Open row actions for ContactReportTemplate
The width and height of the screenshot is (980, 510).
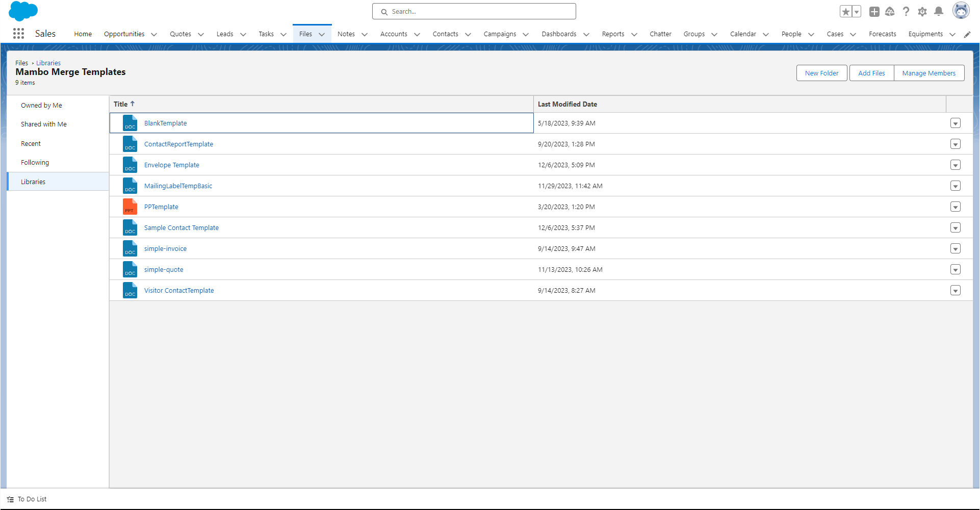tap(956, 144)
